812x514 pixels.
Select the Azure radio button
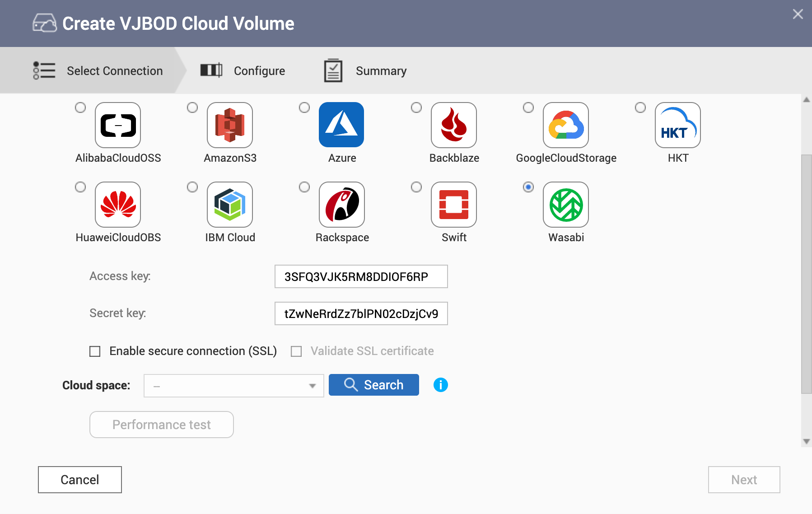(x=304, y=107)
